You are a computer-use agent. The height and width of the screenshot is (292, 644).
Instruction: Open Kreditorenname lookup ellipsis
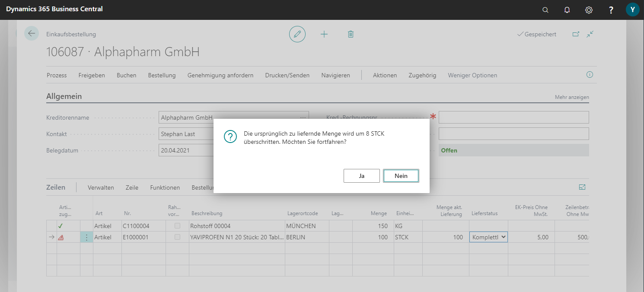point(303,117)
